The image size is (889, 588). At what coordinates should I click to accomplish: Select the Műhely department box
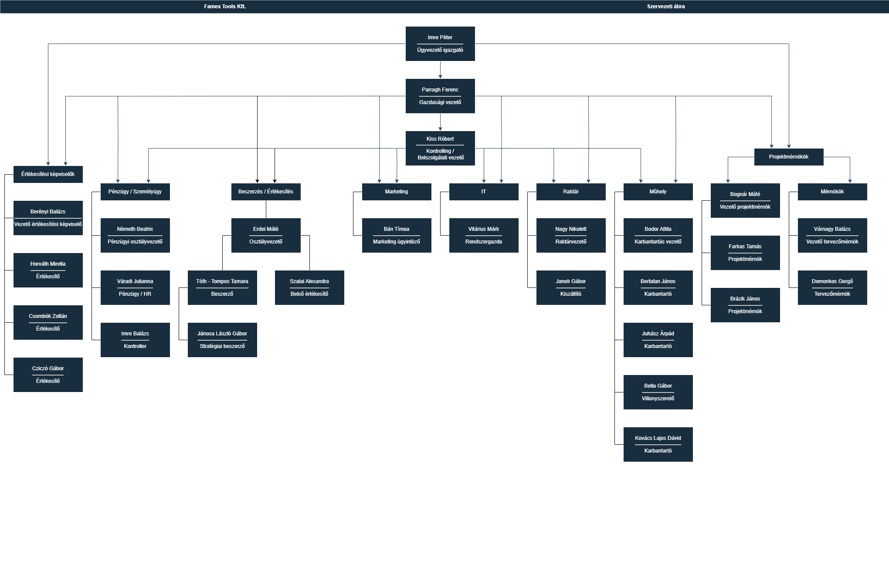click(x=658, y=192)
